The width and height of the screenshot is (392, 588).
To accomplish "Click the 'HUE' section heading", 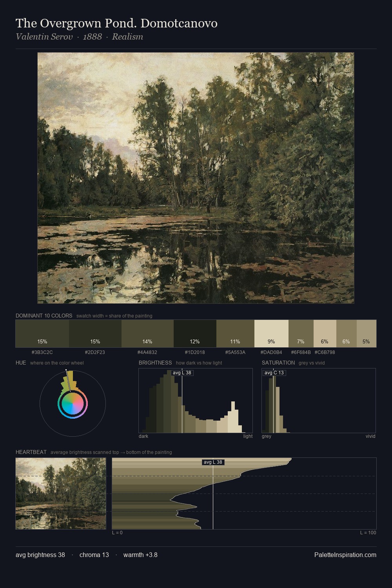I will [x=21, y=363].
